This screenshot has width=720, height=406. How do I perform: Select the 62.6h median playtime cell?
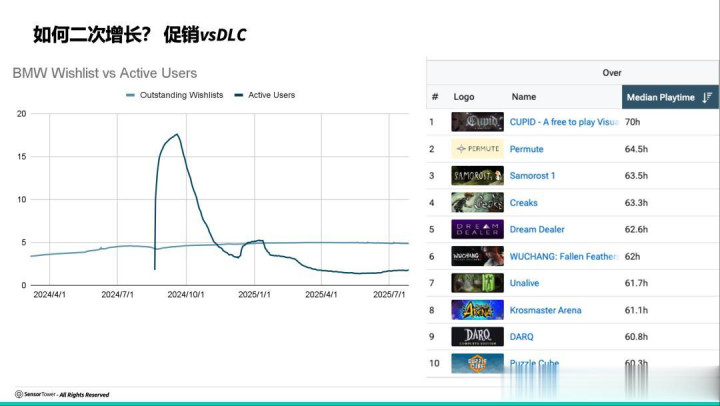(636, 229)
